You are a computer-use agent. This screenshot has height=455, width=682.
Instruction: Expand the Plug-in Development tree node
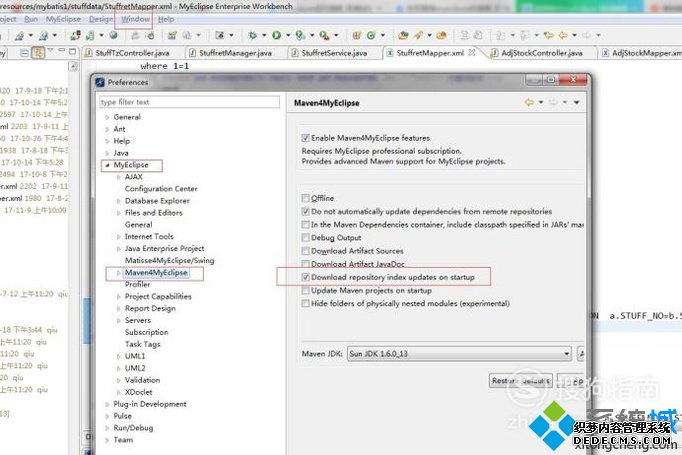pos(107,404)
